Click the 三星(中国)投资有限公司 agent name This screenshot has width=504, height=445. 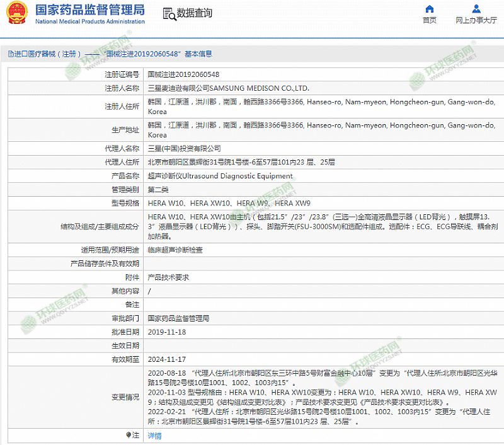184,149
